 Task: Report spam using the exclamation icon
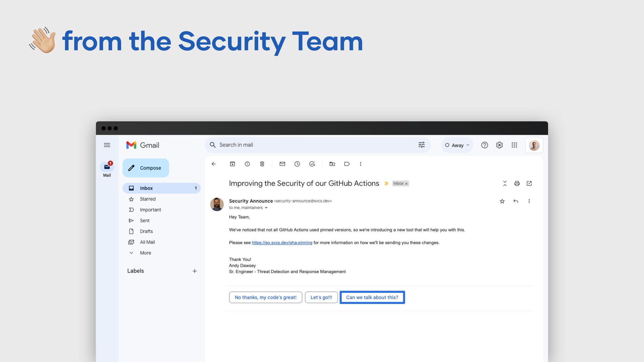pyautogui.click(x=247, y=164)
